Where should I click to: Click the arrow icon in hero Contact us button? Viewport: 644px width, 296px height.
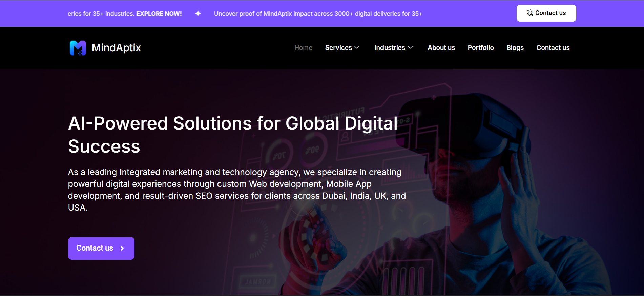click(x=122, y=248)
